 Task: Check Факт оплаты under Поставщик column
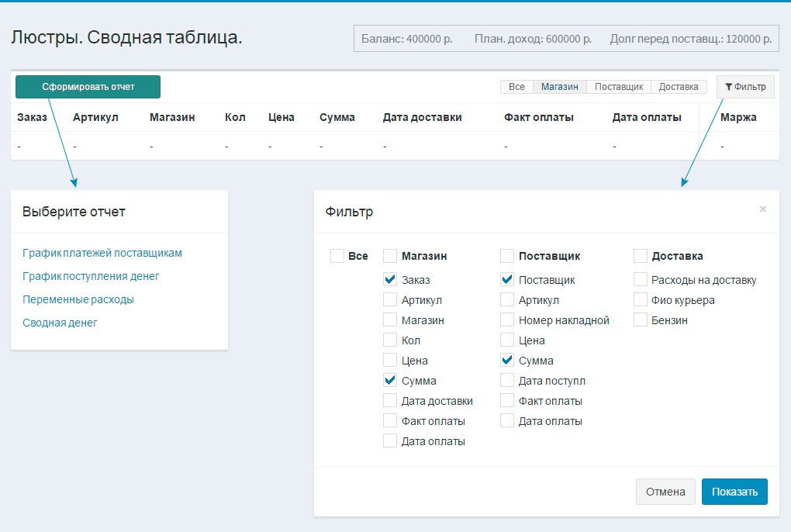click(x=507, y=400)
